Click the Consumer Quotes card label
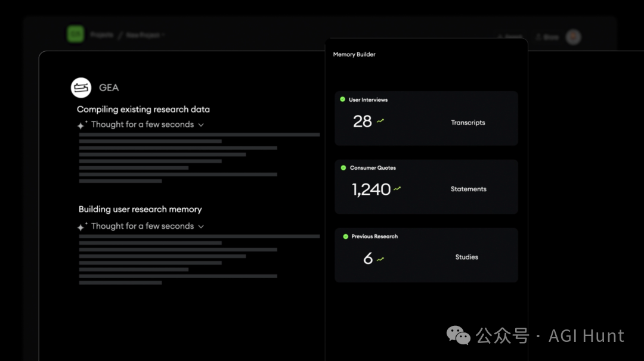 pos(373,168)
